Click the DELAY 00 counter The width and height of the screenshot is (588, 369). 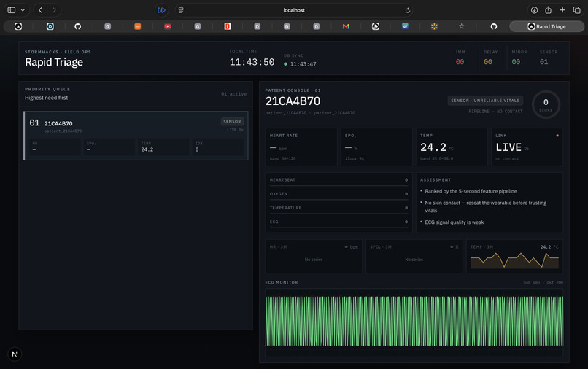click(x=490, y=58)
